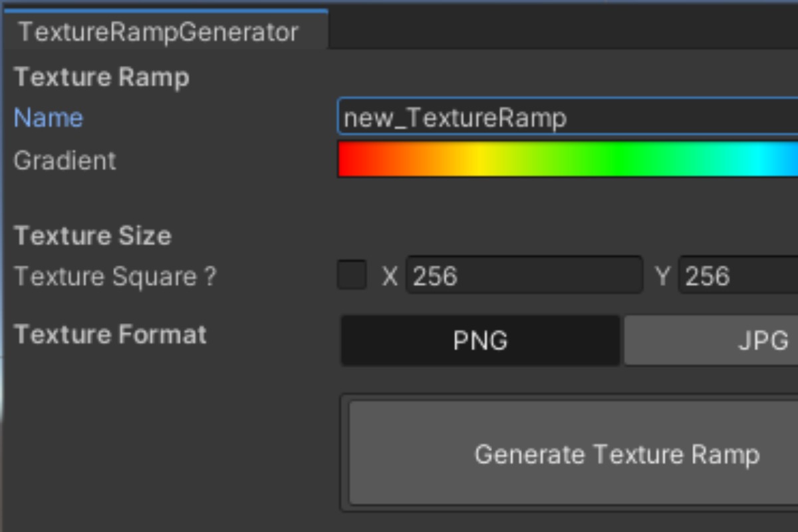
Task: Click the Gradient property label
Action: pos(65,160)
